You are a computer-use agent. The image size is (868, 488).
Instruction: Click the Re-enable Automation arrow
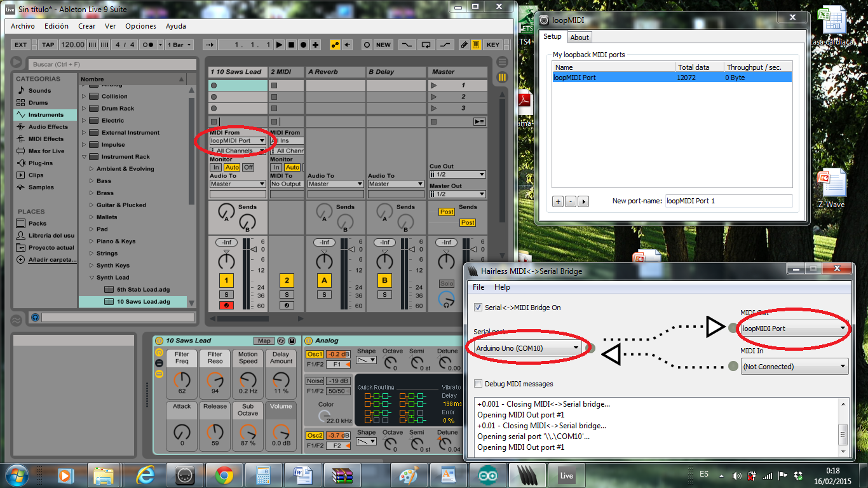[347, 45]
